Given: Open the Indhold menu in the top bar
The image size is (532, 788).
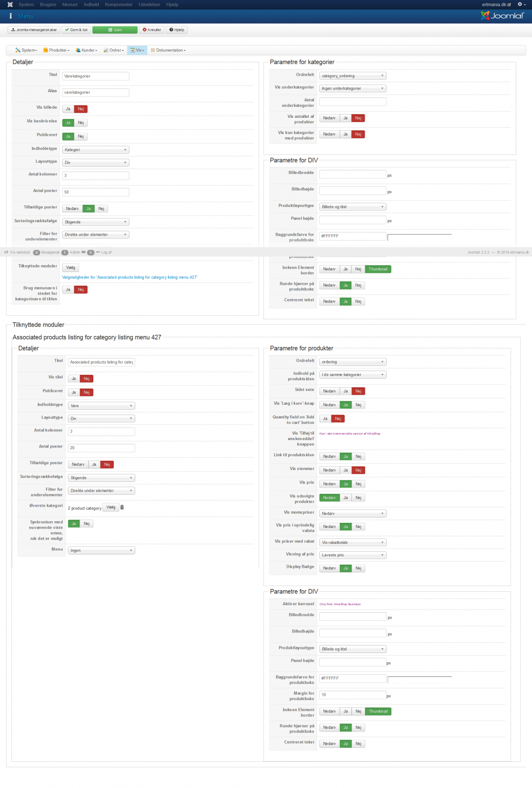Looking at the screenshot, I should 91,5.
